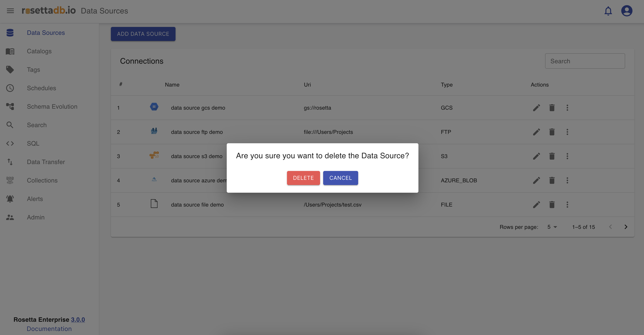Edit the azure demo data source
This screenshot has height=335, width=644.
tap(536, 180)
